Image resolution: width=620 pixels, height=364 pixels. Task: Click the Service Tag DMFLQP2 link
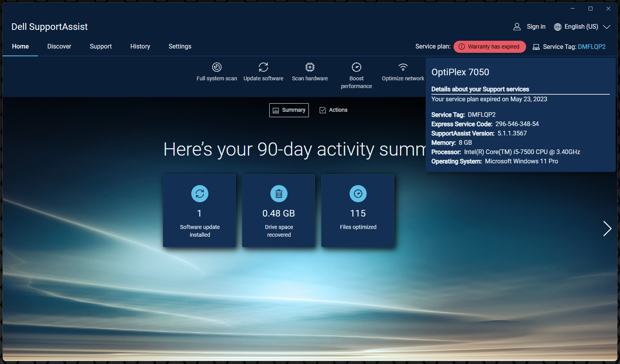pos(592,47)
